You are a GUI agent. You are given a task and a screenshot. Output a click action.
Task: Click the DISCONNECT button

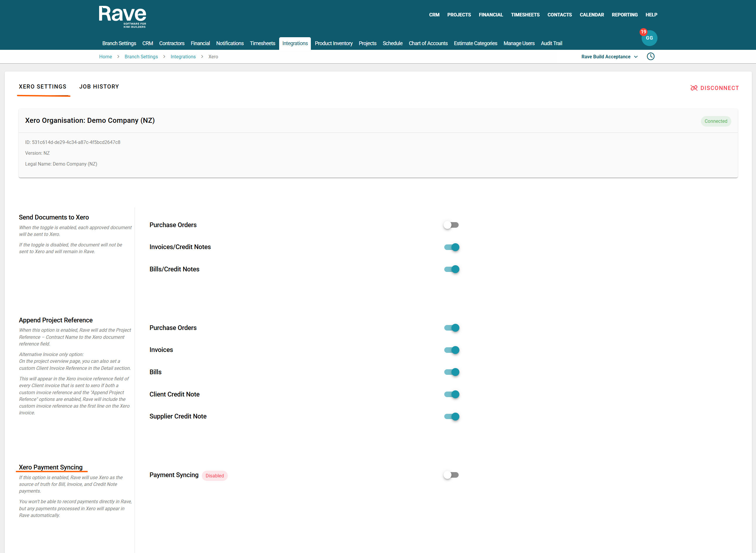(719, 88)
